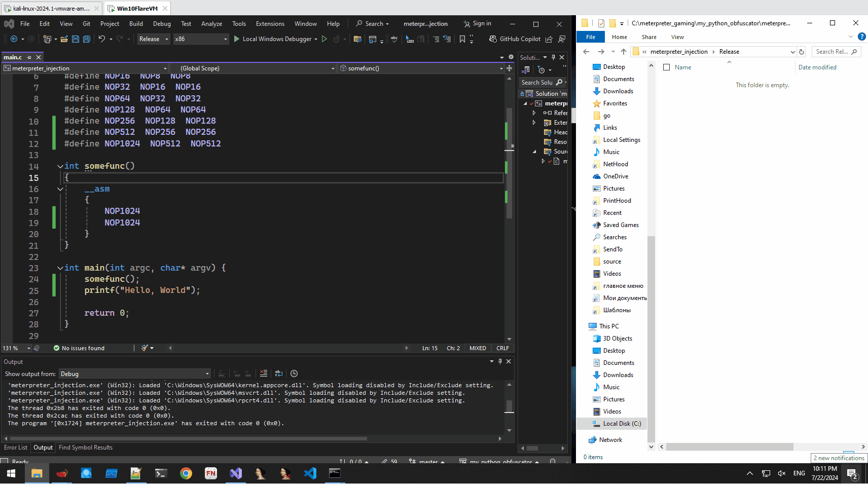Switch to the Error List tab
This screenshot has height=485, width=868.
pyautogui.click(x=16, y=447)
